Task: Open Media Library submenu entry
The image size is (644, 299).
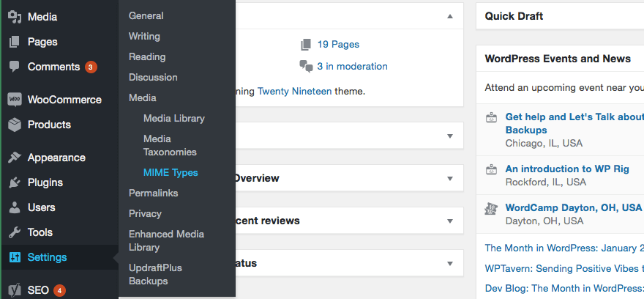Action: (x=174, y=118)
